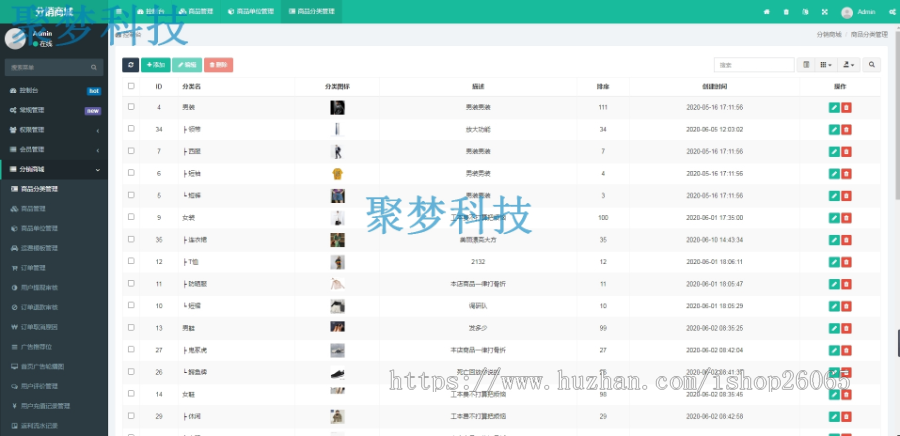The height and width of the screenshot is (436, 900).
Task: Tick the checkbox for ID 27 row
Action: click(131, 349)
